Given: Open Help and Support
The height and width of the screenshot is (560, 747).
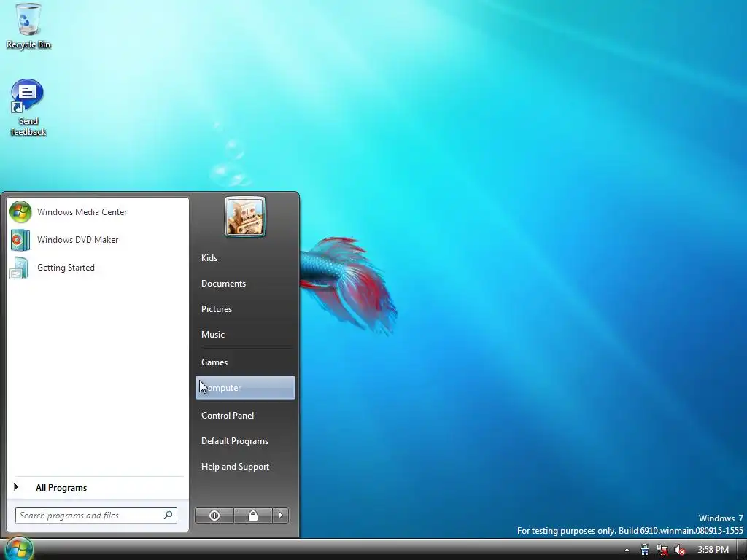Looking at the screenshot, I should 245,467.
